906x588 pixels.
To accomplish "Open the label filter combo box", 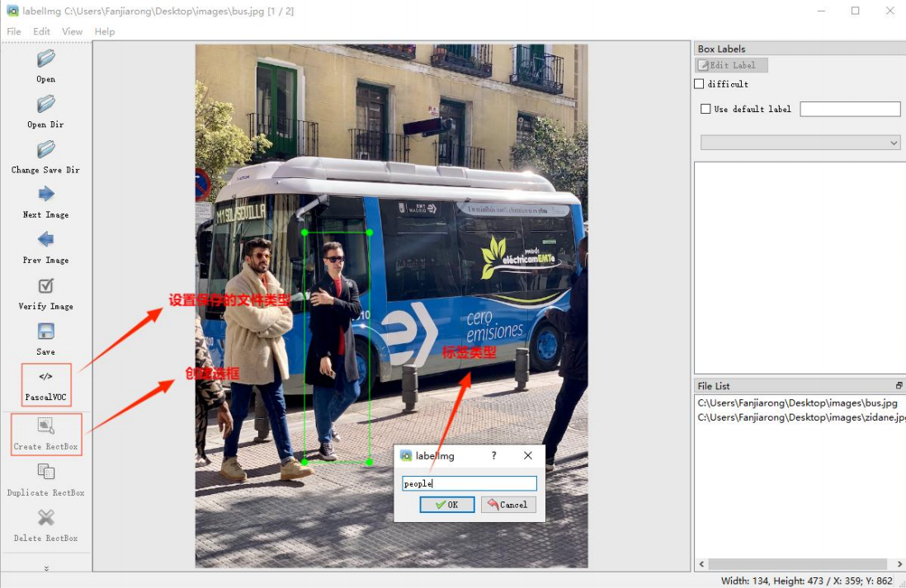I will (x=800, y=142).
